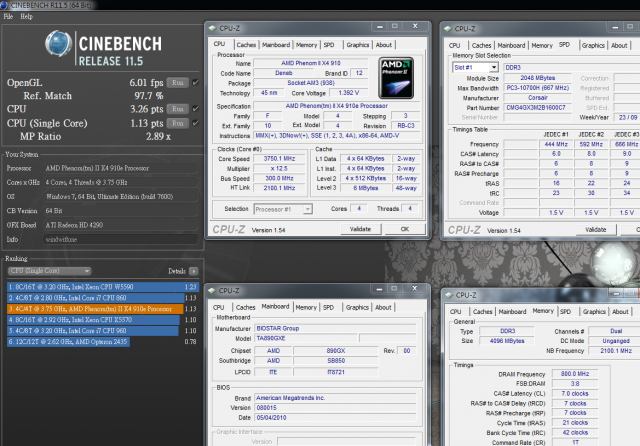Select Intel Core i7 960 ranking entry

pyautogui.click(x=93, y=331)
